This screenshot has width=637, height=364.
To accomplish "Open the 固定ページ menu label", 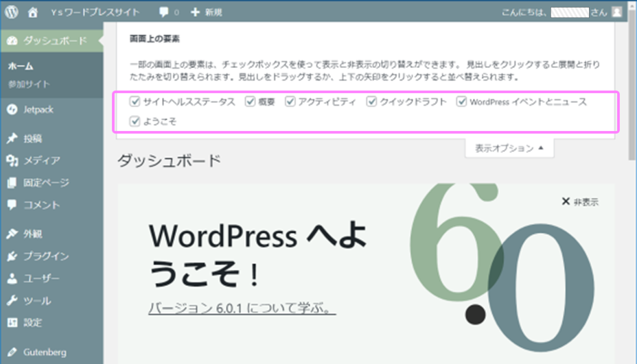I will pyautogui.click(x=46, y=183).
